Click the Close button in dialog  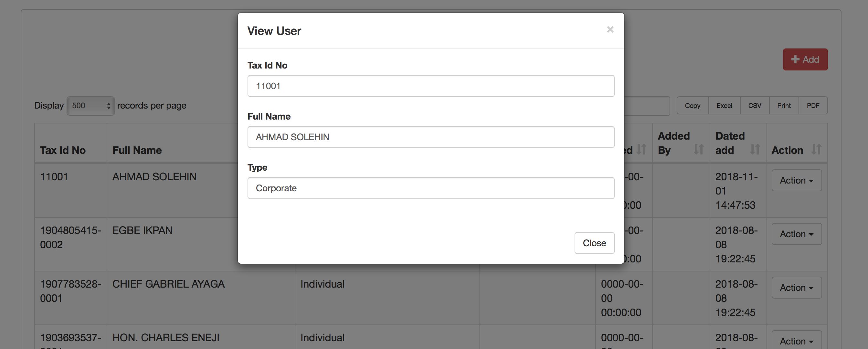coord(594,243)
